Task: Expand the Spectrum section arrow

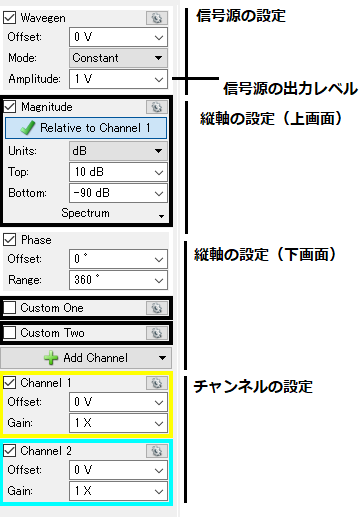Action: pos(162,216)
